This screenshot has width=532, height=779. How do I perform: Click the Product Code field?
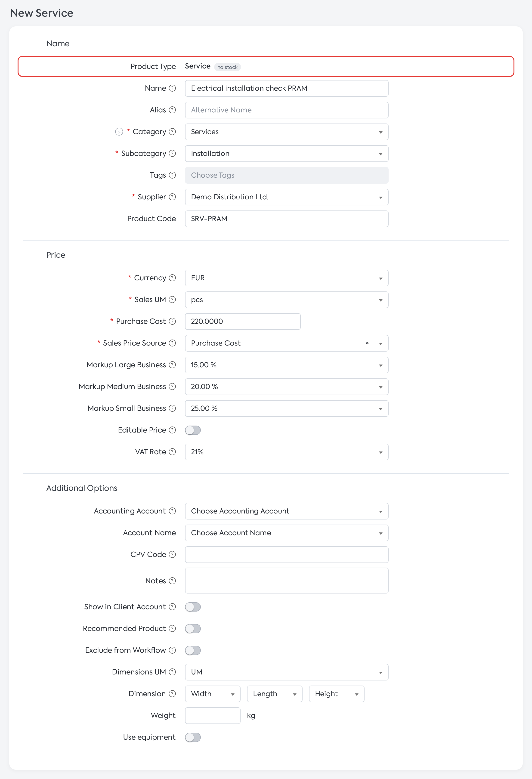pos(287,219)
